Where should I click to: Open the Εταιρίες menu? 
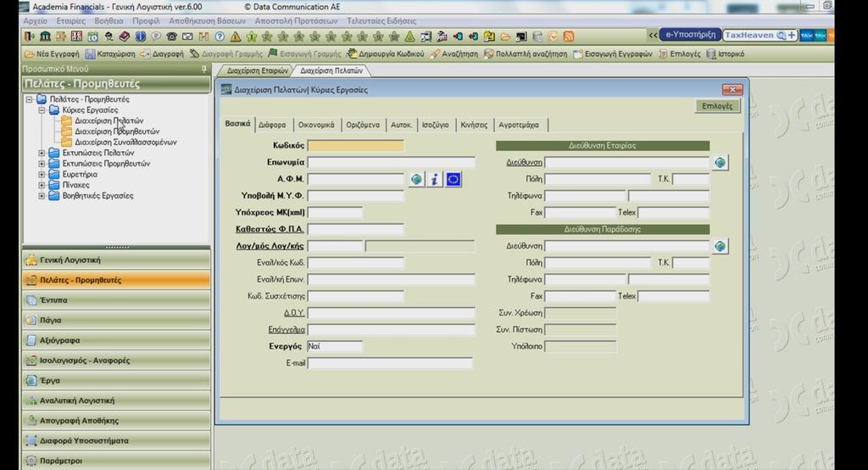(x=71, y=21)
